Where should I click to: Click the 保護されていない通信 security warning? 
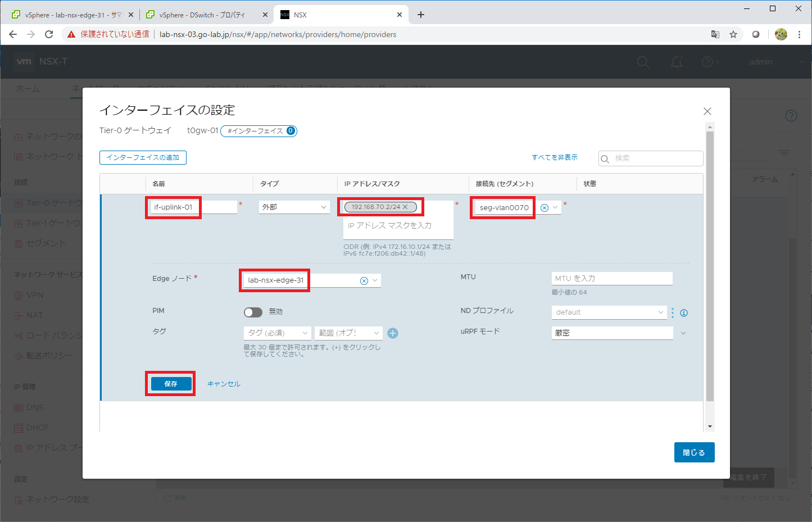(x=108, y=34)
